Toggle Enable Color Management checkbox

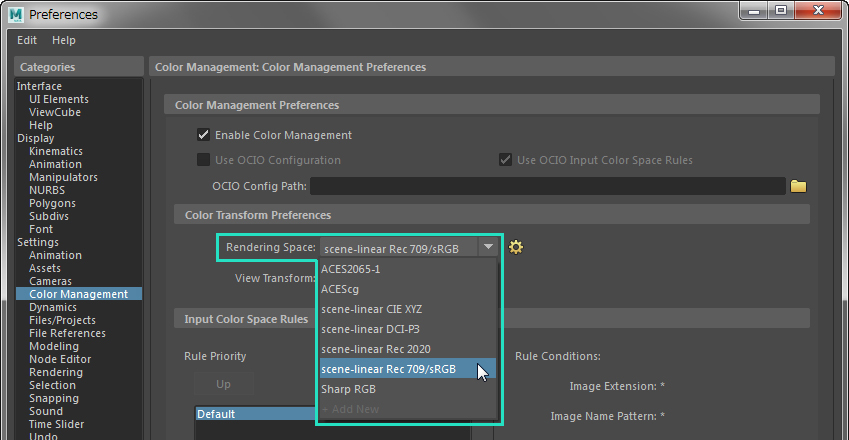[x=204, y=135]
